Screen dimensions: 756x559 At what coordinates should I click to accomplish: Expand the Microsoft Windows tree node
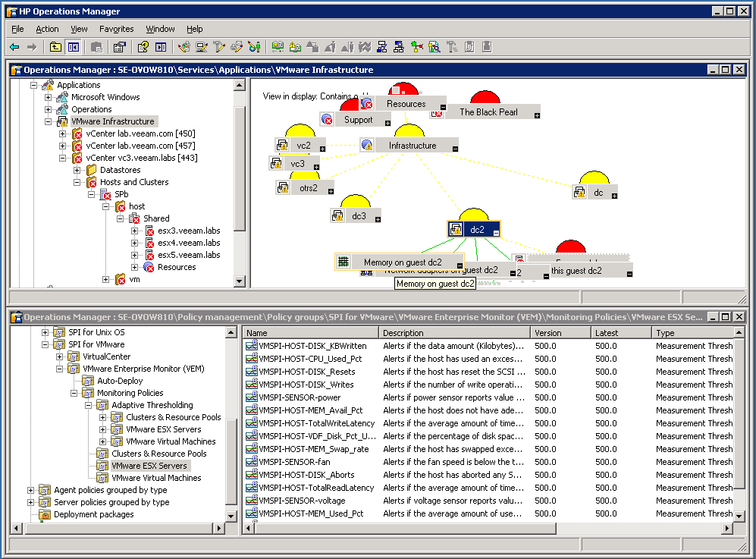coord(49,97)
